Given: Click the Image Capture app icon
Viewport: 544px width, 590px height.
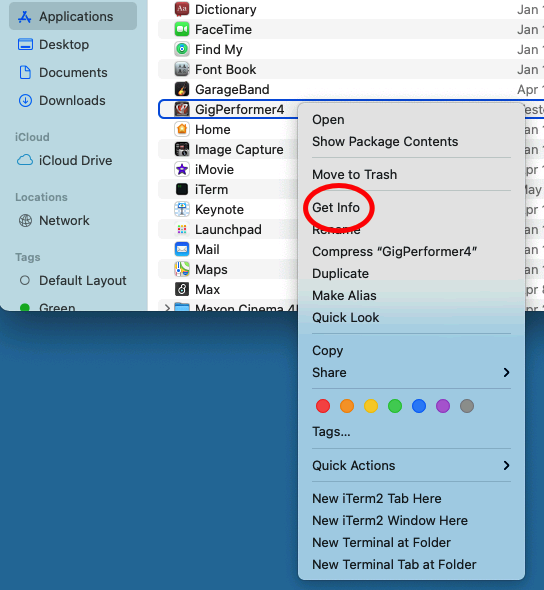Looking at the screenshot, I should click(x=182, y=149).
